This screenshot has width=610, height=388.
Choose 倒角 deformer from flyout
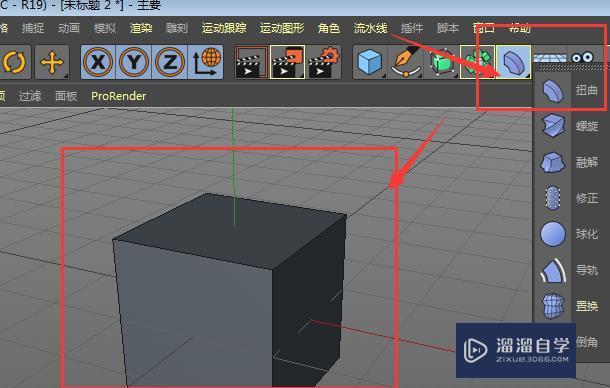(x=587, y=342)
